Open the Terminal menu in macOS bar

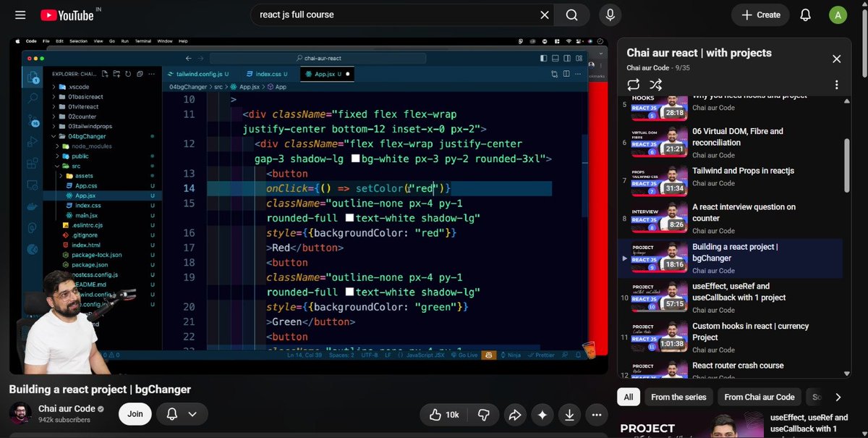pyautogui.click(x=143, y=41)
